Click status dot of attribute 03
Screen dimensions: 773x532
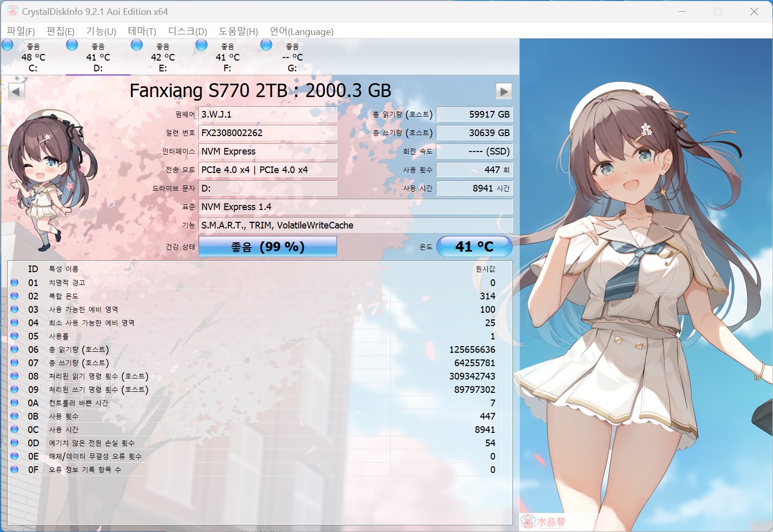click(14, 309)
